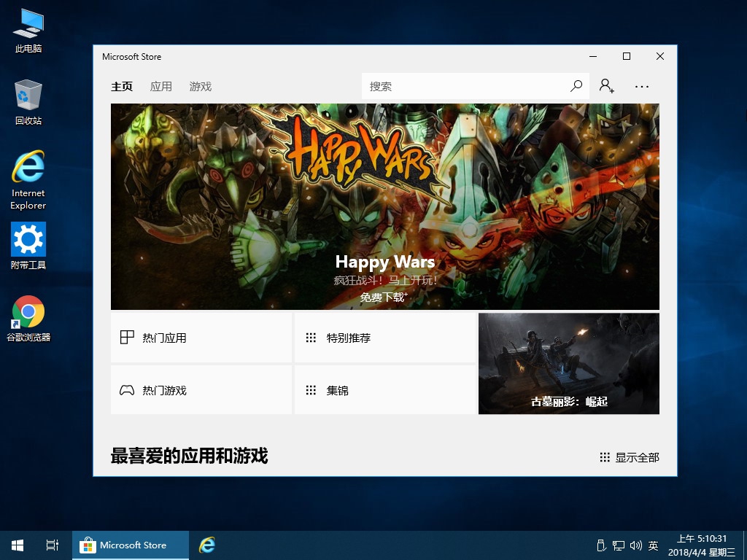Open the 古墓丽影：崛起 game thumbnail
The width and height of the screenshot is (747, 560).
tap(569, 363)
